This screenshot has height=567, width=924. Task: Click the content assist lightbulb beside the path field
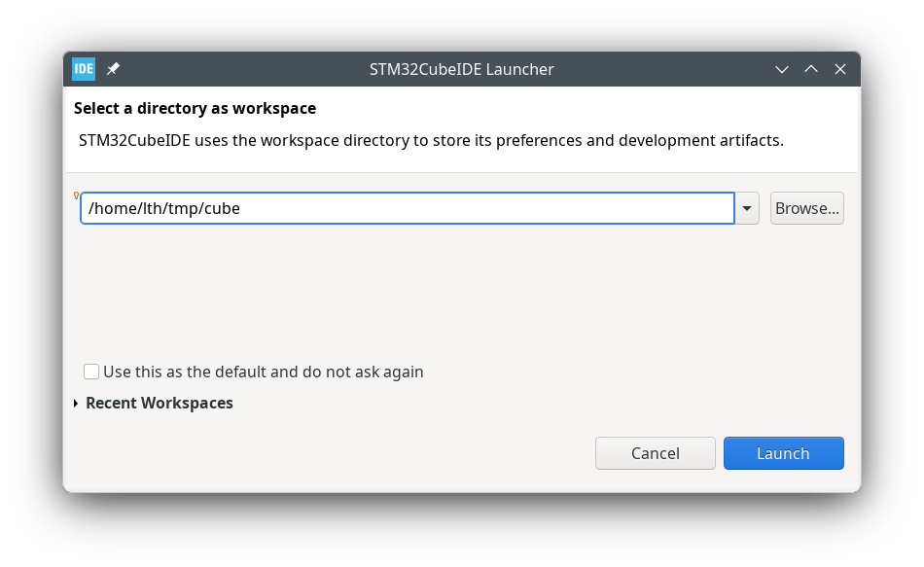click(x=77, y=195)
